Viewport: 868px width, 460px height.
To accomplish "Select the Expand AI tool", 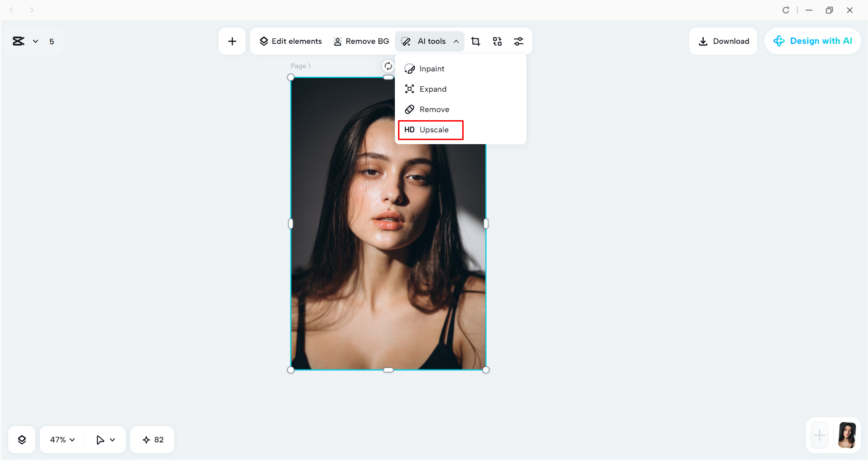I will [x=432, y=89].
